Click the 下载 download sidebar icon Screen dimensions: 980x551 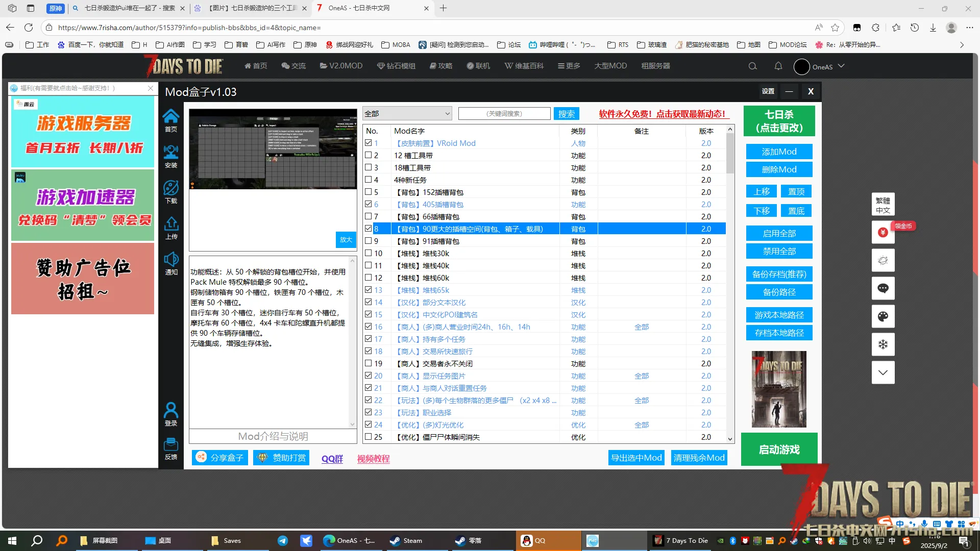coord(171,188)
